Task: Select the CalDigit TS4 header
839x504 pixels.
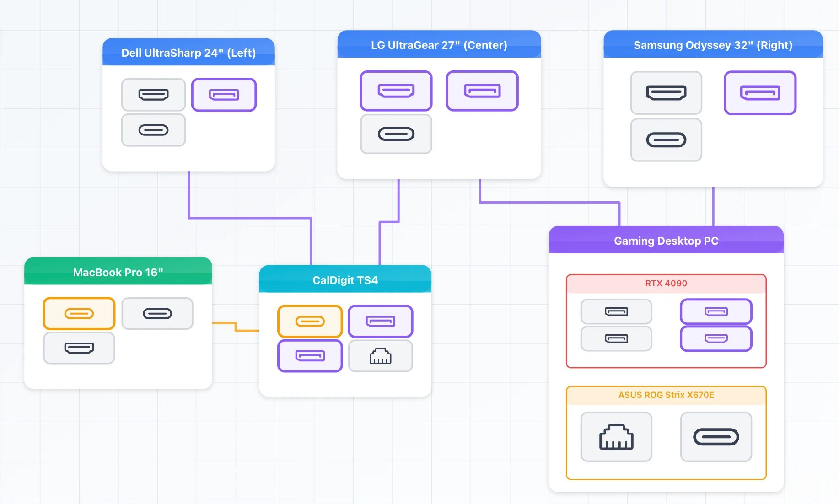Action: pos(345,279)
